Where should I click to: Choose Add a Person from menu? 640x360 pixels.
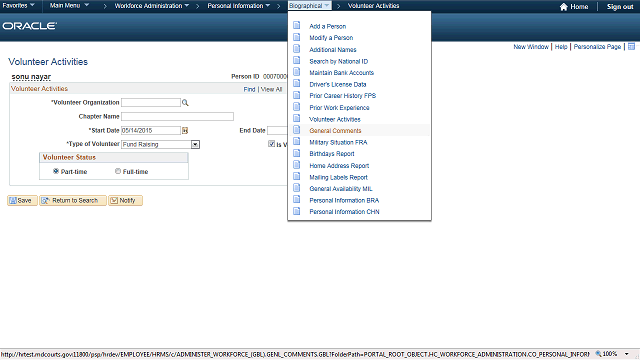pyautogui.click(x=328, y=26)
